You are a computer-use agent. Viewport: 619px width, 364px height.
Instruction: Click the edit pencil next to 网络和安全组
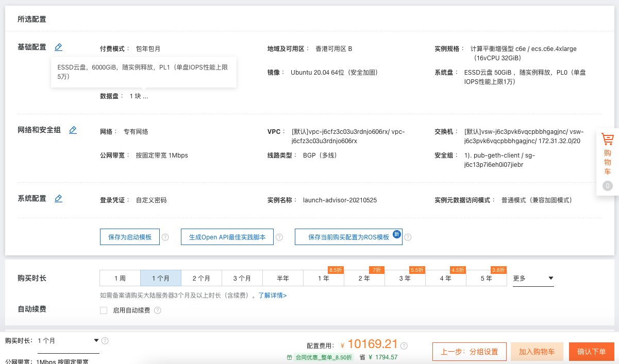[x=73, y=130]
